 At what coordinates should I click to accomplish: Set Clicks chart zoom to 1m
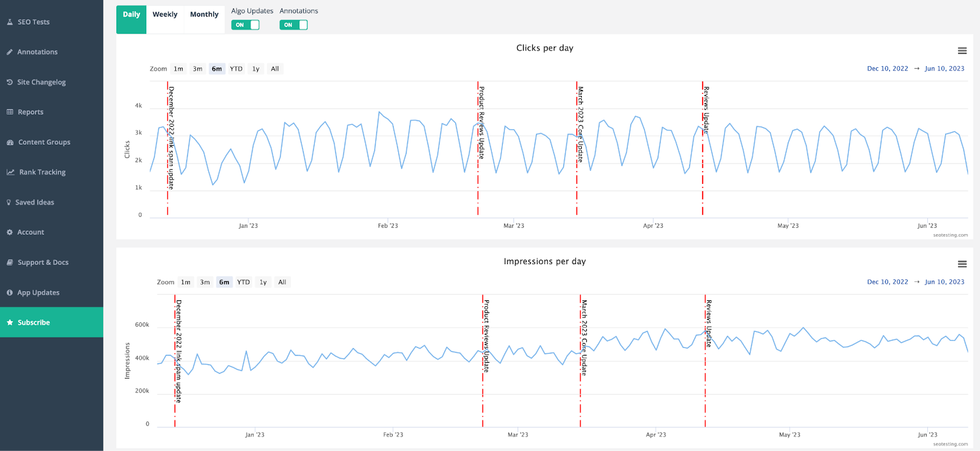178,69
